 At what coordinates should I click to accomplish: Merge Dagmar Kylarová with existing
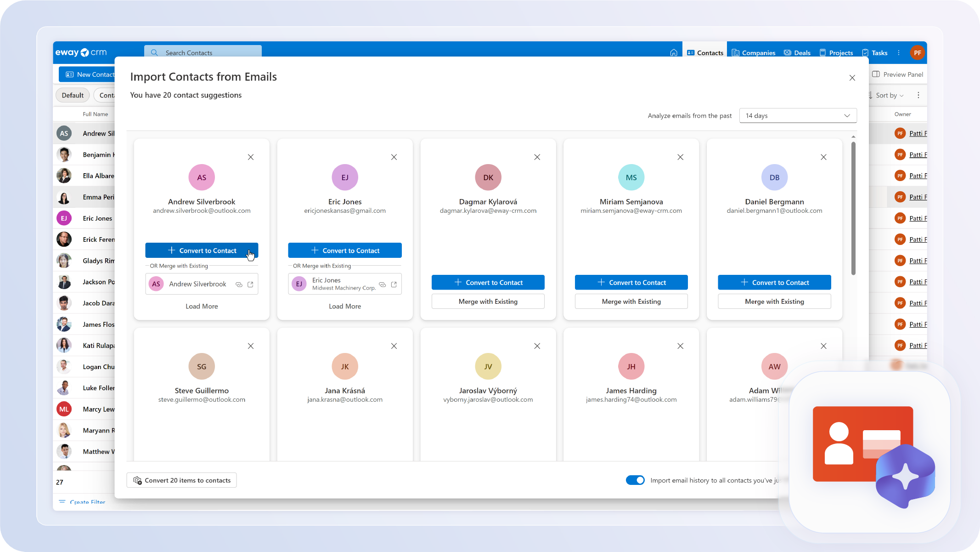click(488, 302)
